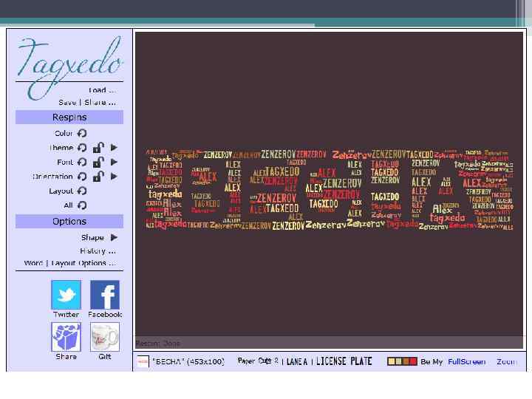Expand the Theme options arrow
The image size is (532, 399).
click(114, 148)
